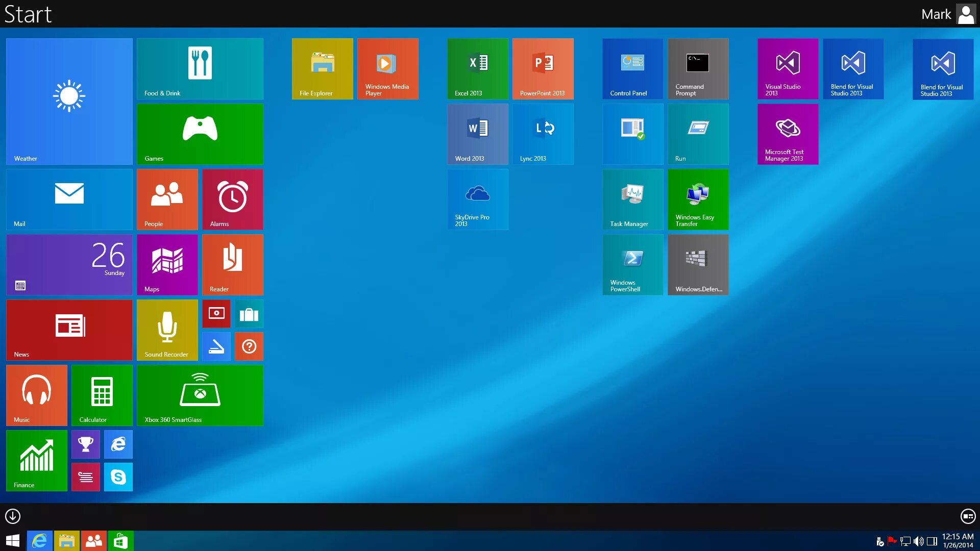Viewport: 980px width, 551px height.
Task: Open the Run dialog
Action: (x=699, y=134)
